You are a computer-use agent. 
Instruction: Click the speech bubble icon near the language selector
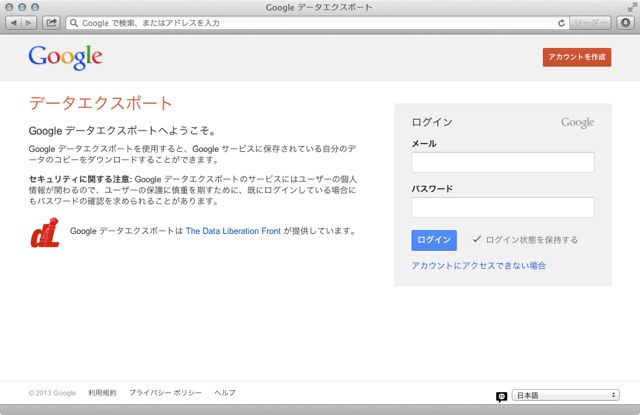click(502, 397)
